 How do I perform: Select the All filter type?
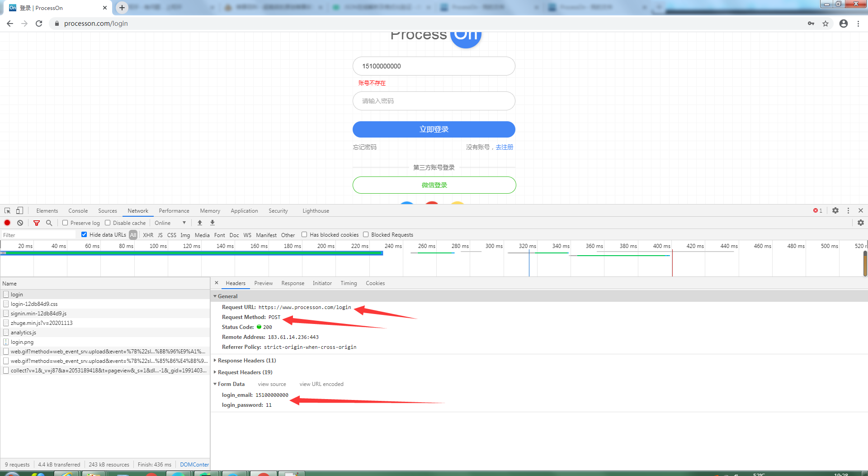[x=133, y=235]
